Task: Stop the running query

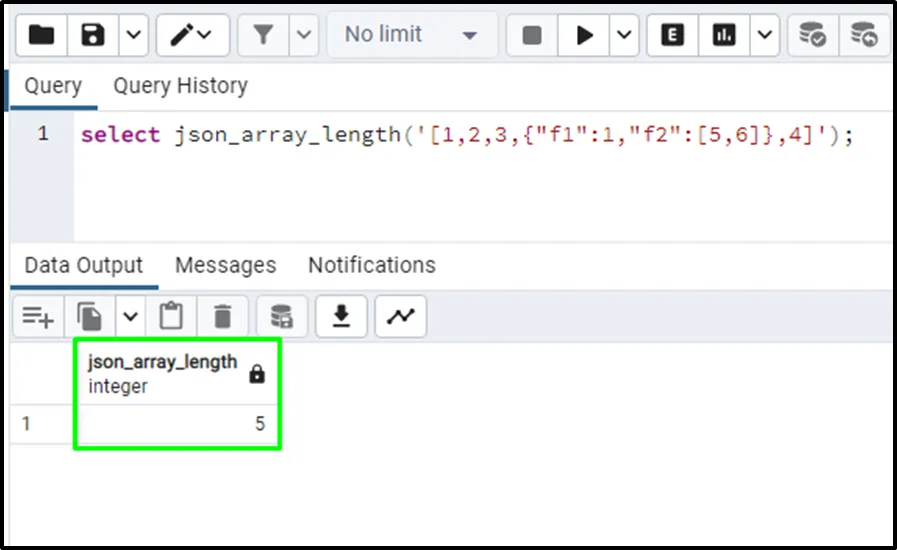Action: tap(532, 35)
